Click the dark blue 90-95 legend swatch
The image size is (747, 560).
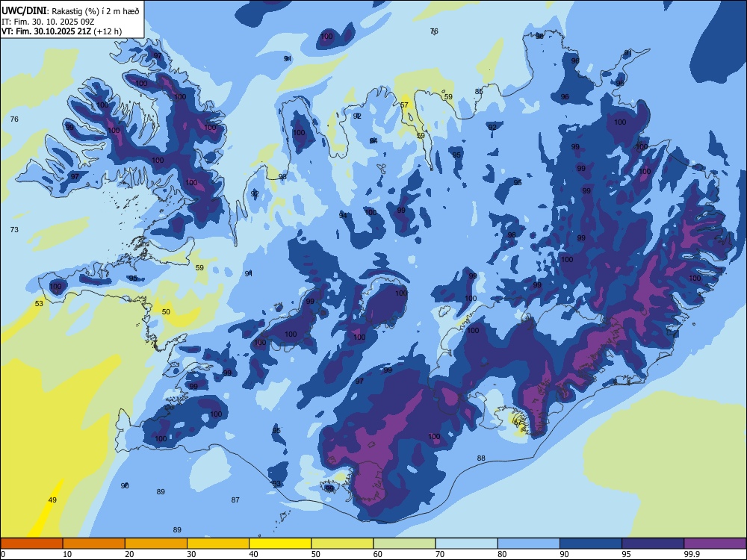coord(591,544)
